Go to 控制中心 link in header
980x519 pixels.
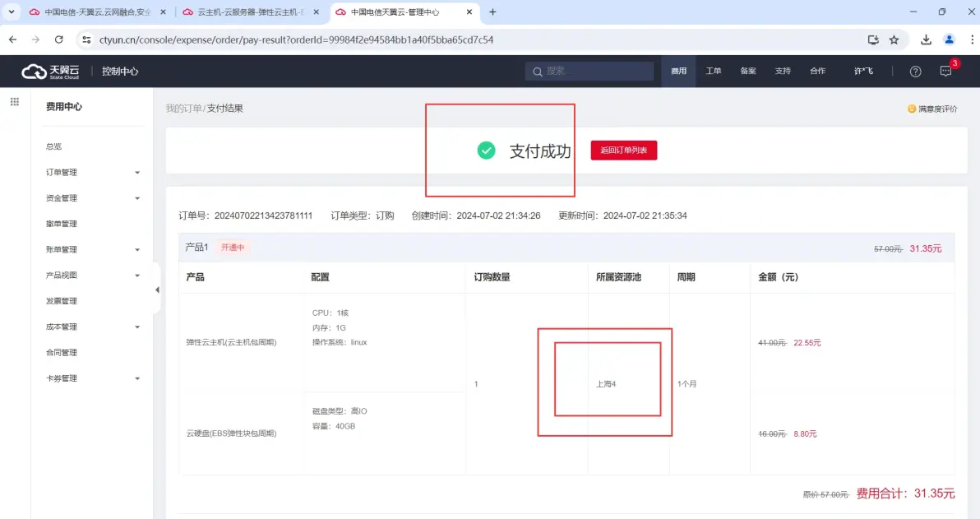(120, 72)
